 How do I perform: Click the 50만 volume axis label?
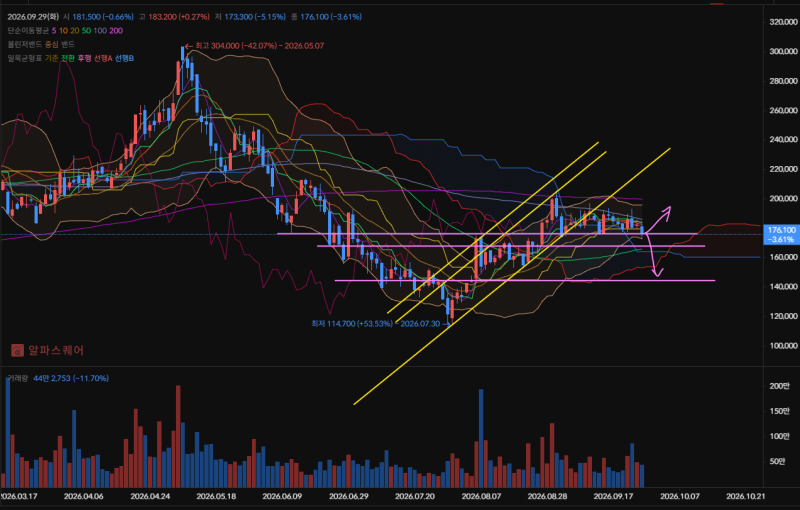point(777,461)
